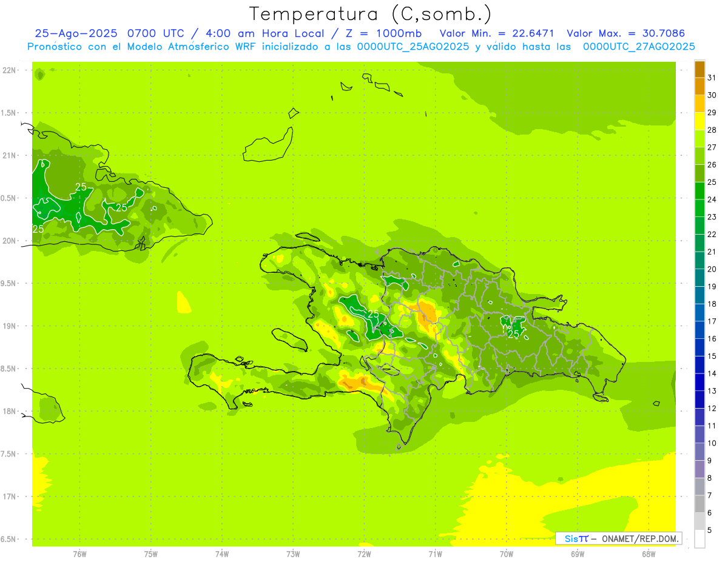Click legend swatch between 29 and 30
The height and width of the screenshot is (562, 728).
tap(699, 104)
